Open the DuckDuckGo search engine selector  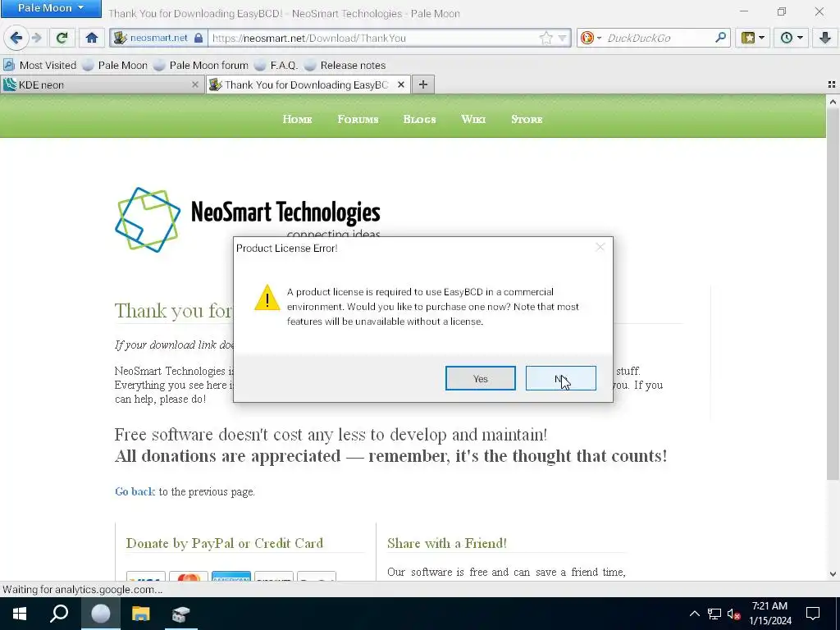pyautogui.click(x=591, y=38)
